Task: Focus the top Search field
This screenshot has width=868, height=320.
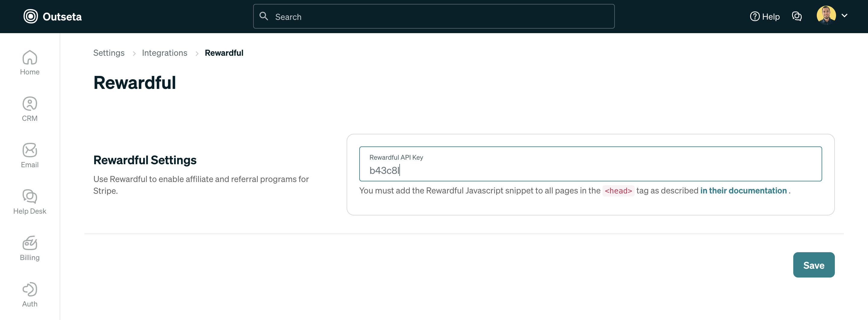Action: pyautogui.click(x=434, y=16)
